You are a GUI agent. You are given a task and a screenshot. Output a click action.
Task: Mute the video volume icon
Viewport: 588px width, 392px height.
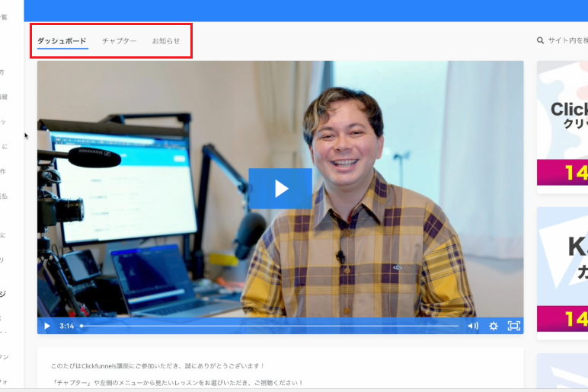click(473, 326)
